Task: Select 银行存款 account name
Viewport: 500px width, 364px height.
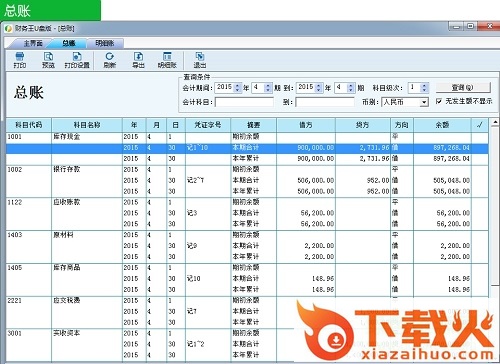Action: [67, 169]
